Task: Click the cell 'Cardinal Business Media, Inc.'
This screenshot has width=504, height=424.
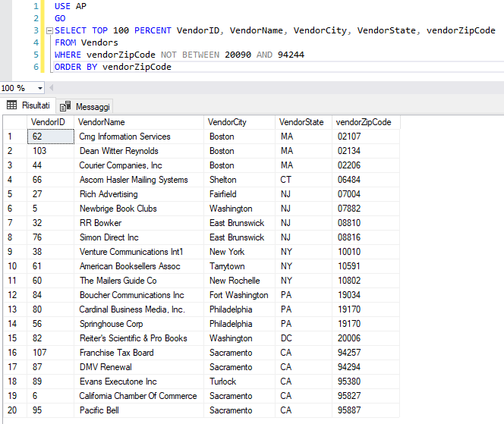Action: (139, 309)
